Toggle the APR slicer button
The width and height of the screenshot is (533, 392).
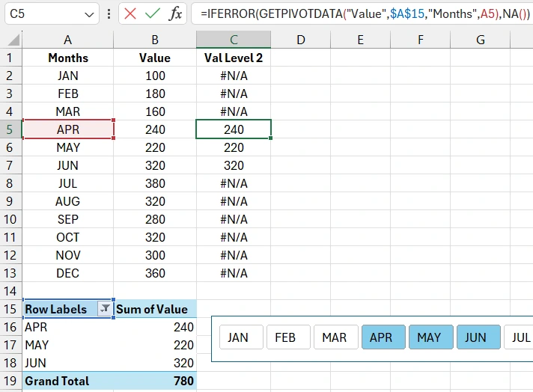381,337
